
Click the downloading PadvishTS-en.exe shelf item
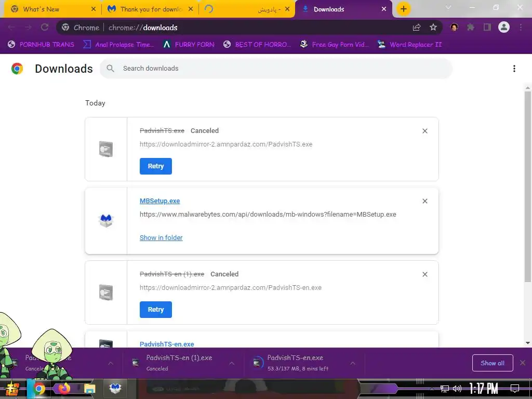[x=298, y=363]
